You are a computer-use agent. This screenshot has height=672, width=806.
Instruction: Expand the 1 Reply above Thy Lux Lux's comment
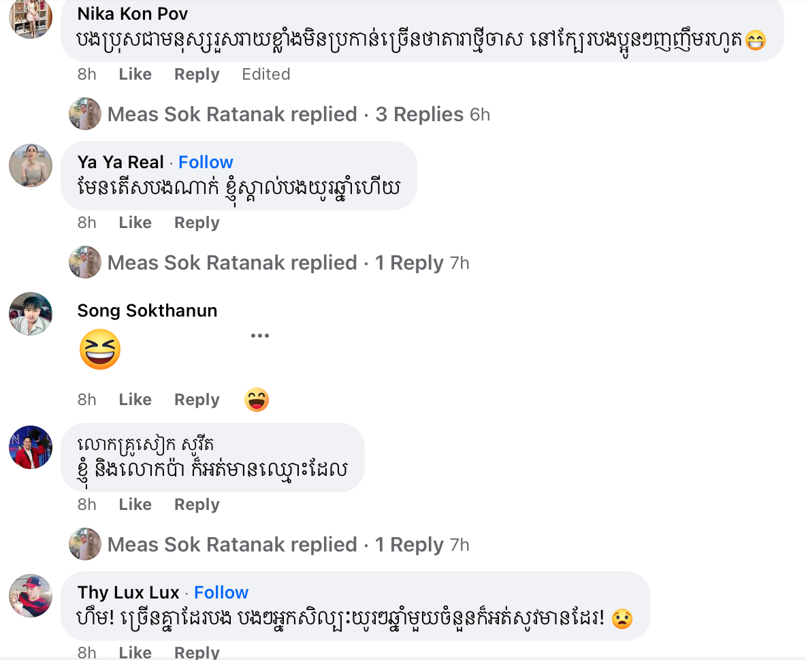[x=409, y=545]
